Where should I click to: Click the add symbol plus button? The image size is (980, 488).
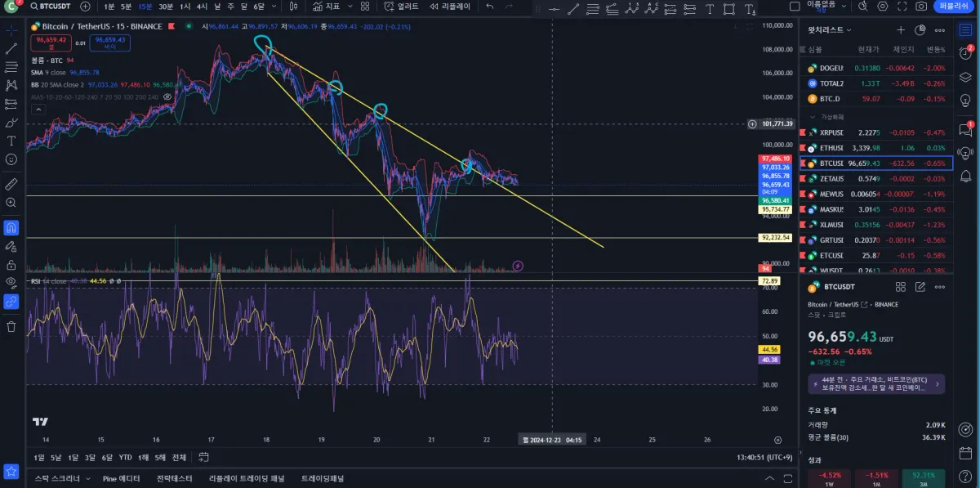pyautogui.click(x=85, y=6)
